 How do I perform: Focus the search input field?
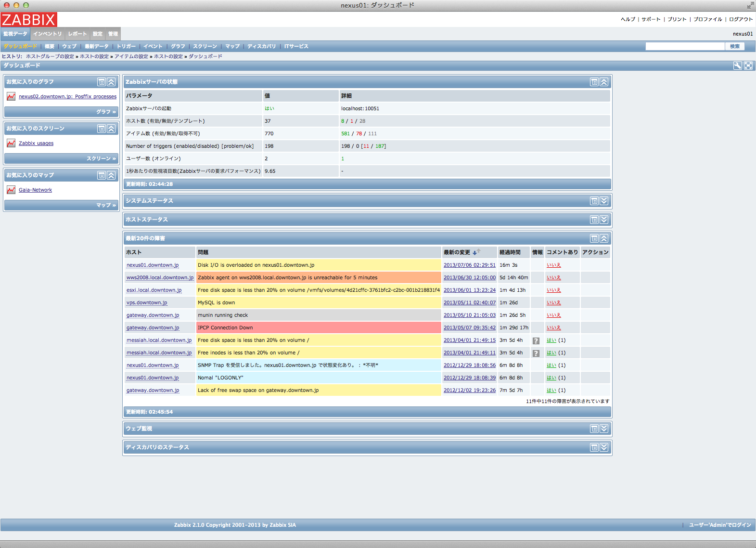[x=685, y=46]
